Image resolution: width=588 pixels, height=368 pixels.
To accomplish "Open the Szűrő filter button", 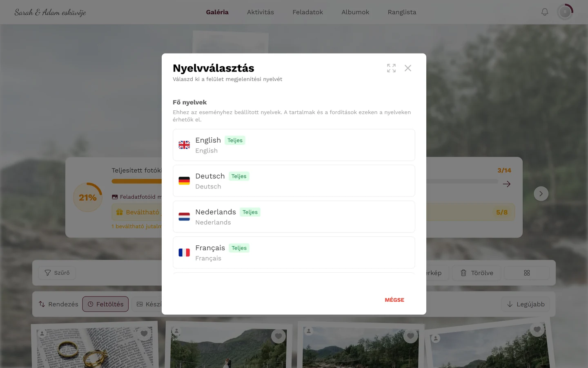I will 57,273.
